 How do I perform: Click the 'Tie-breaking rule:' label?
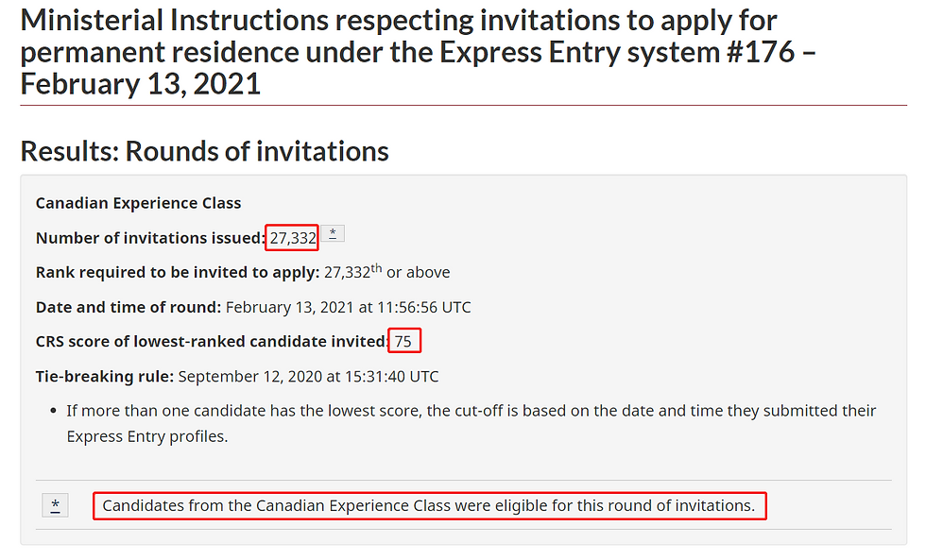(x=105, y=376)
